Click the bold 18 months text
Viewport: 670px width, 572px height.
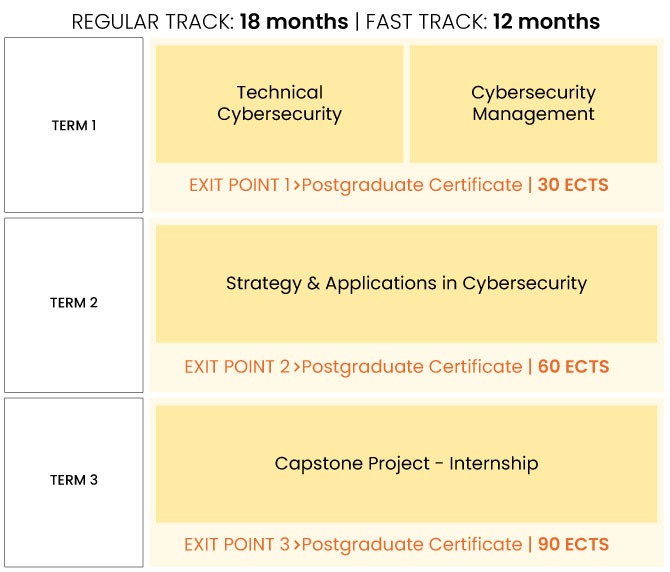tap(294, 22)
